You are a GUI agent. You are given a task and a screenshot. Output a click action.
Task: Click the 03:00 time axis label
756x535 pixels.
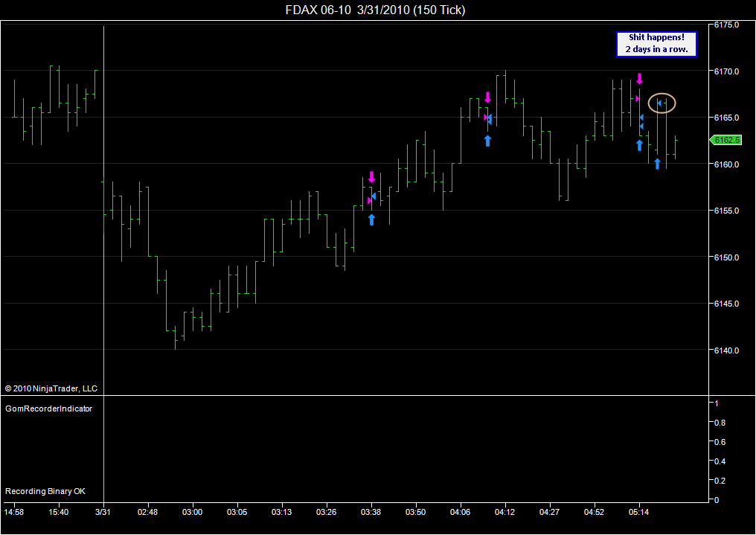(x=193, y=512)
